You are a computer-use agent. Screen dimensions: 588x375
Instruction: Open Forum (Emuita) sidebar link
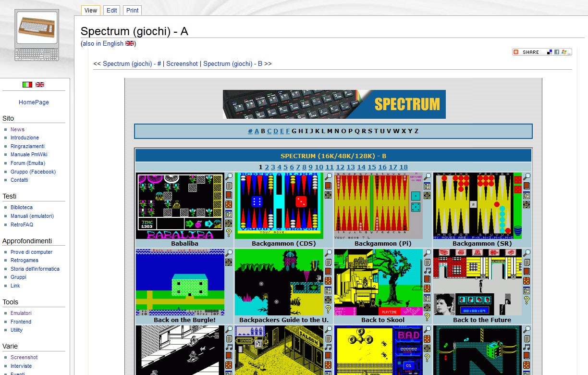click(28, 163)
